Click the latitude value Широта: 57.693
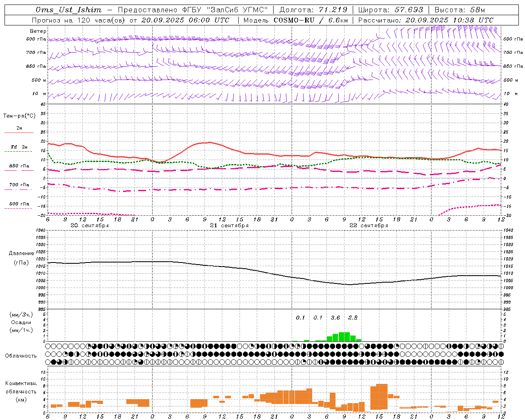525x420 pixels. coord(390,10)
